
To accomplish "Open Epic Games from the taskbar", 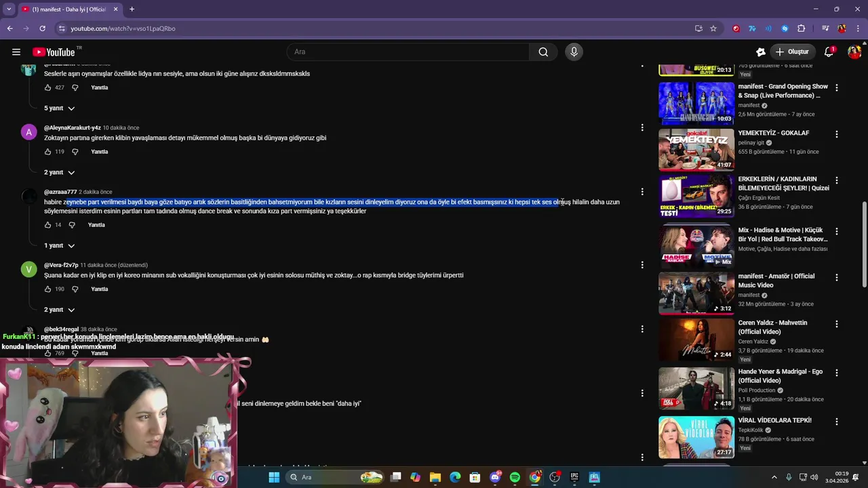I will pos(574,477).
